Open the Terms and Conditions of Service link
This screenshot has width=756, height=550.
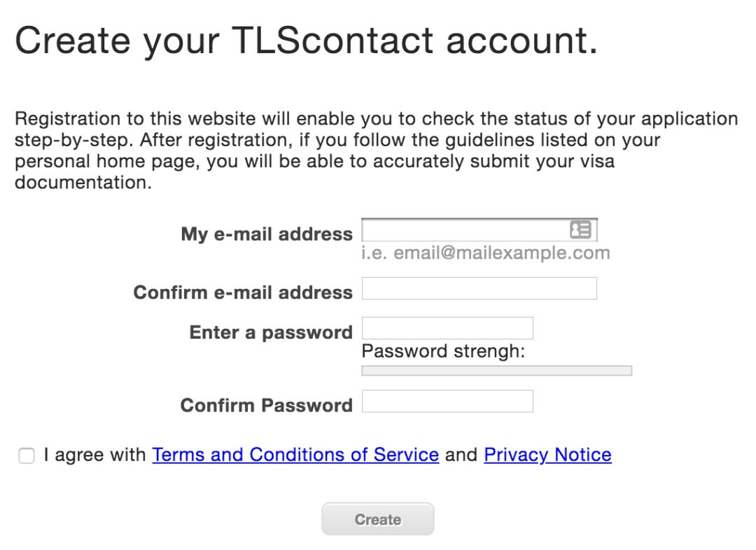click(x=295, y=455)
